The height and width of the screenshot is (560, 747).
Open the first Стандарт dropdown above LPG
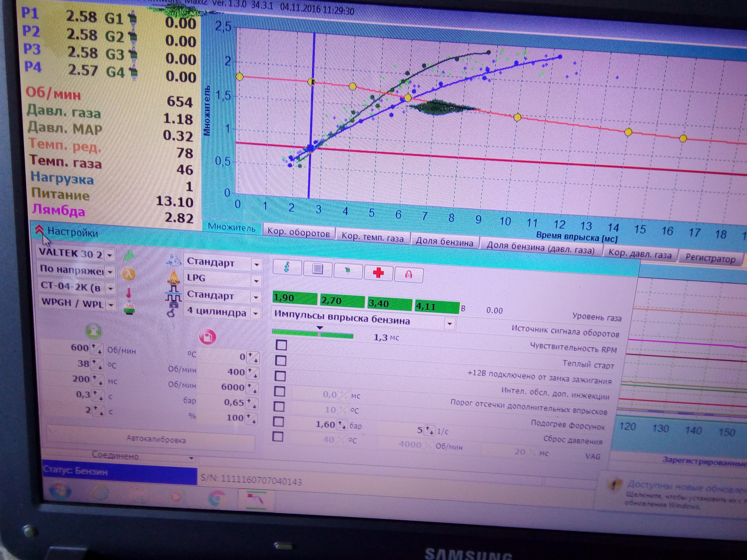tap(257, 265)
